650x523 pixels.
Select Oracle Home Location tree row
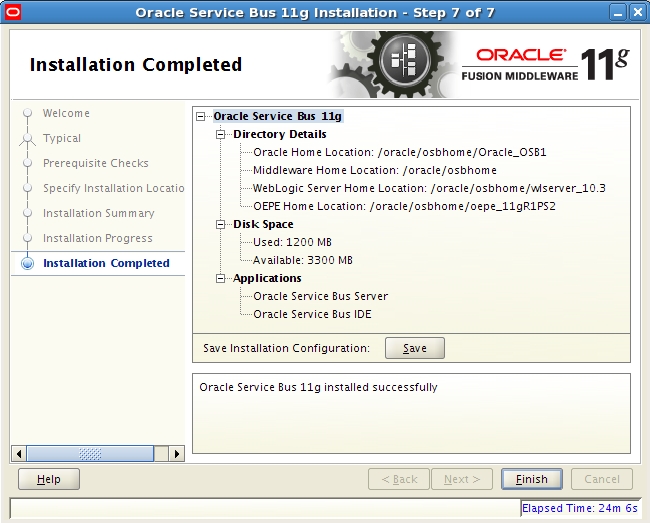pos(400,152)
